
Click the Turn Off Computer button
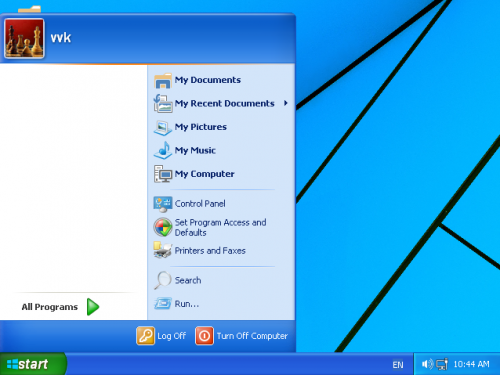click(x=242, y=336)
